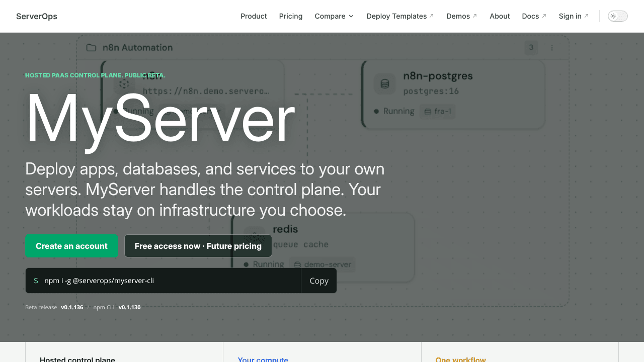Screen dimensions: 644x362
Task: Click the Sign in link
Action: 574,16
